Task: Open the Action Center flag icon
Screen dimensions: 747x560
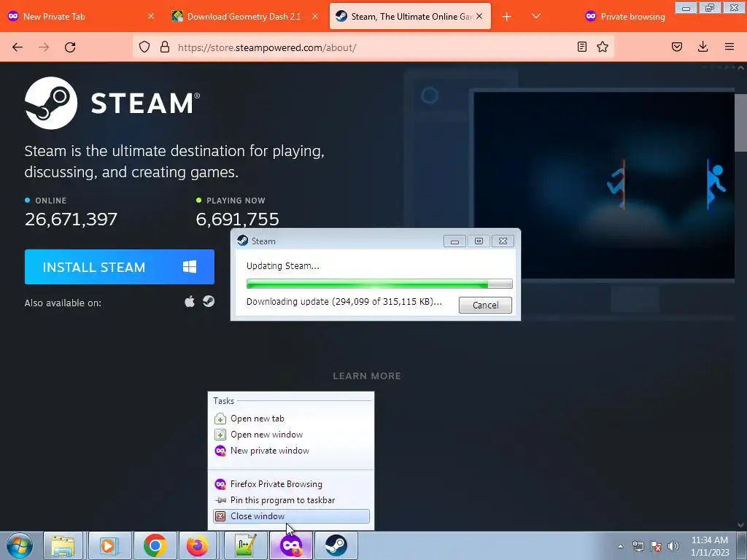Action: [x=656, y=546]
